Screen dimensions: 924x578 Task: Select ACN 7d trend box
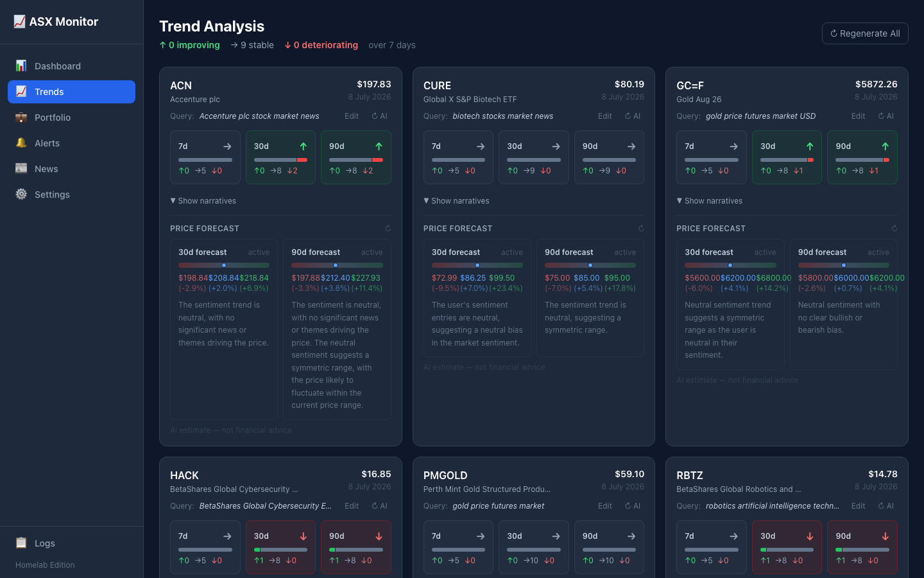coord(205,157)
